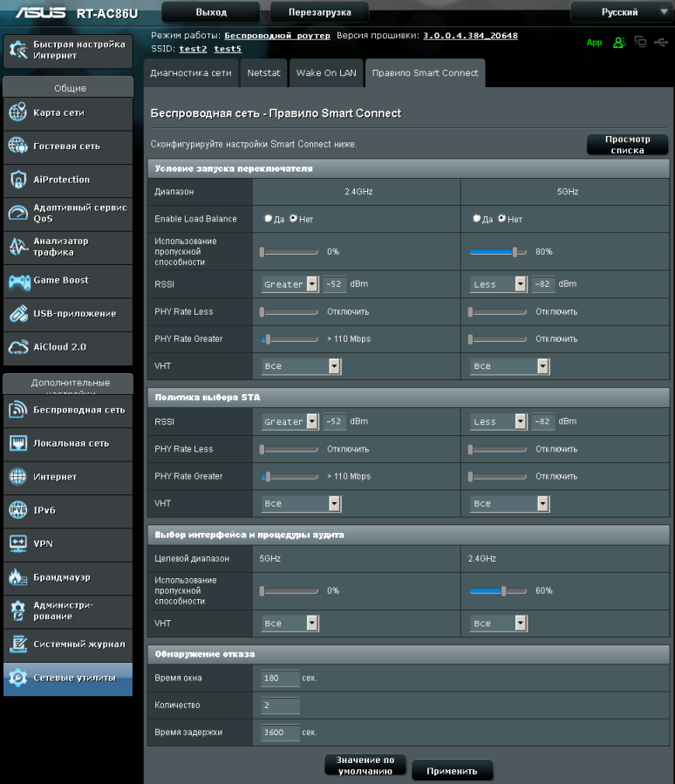Open 2.4GHz trigger VHT dropdown
Image resolution: width=675 pixels, height=784 pixels.
point(301,366)
